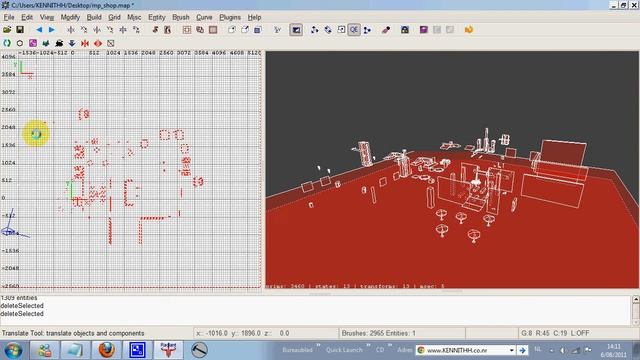
Task: Click the CSG Merge solid square icon
Action: click(x=213, y=30)
